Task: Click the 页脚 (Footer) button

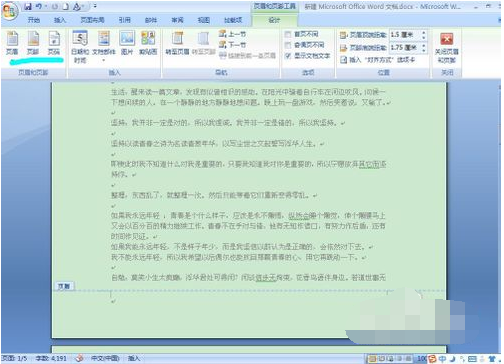Action: (33, 43)
